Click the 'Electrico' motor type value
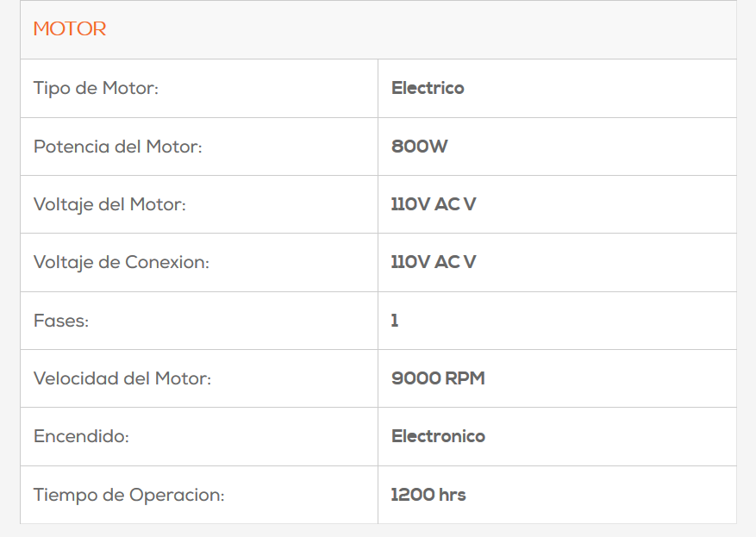This screenshot has height=537, width=756. point(428,88)
